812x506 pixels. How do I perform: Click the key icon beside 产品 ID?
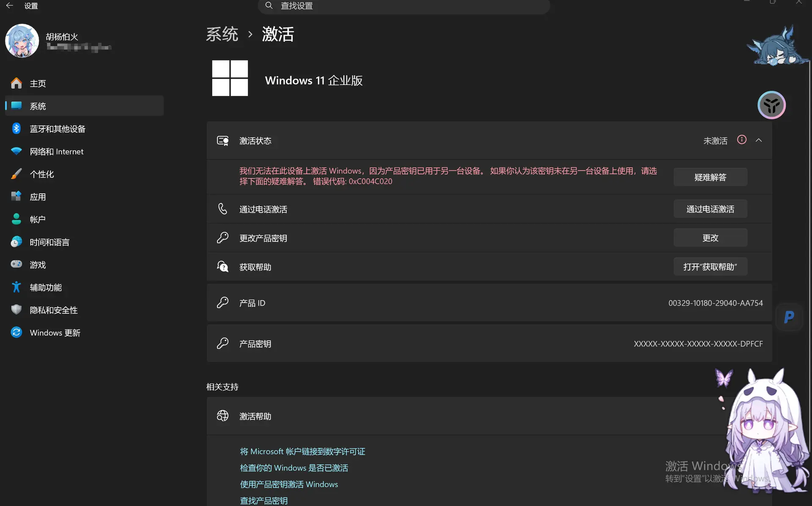coord(223,303)
